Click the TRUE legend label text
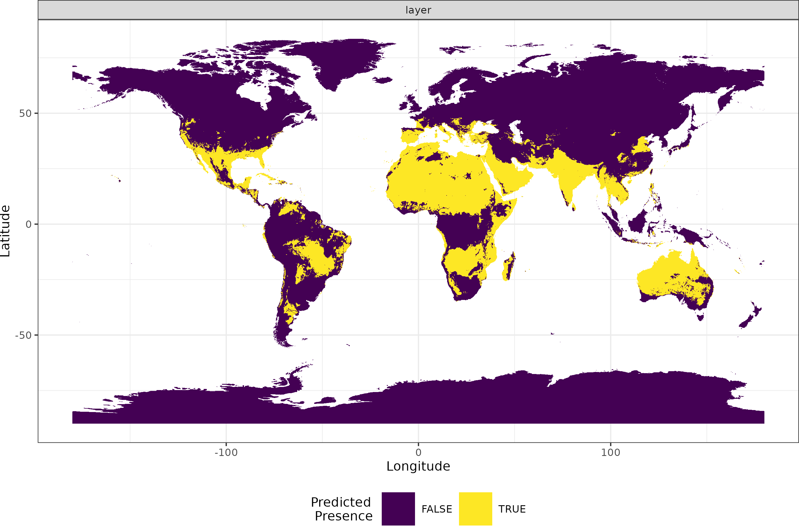This screenshot has width=799, height=532. coord(512,509)
